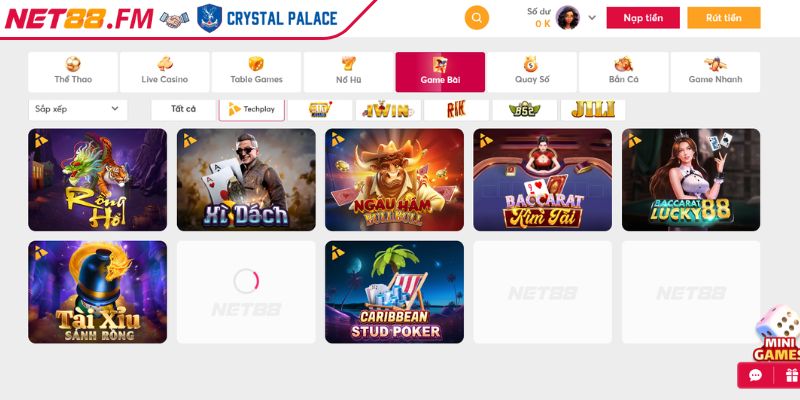This screenshot has width=800, height=400.
Task: Open the Sắp xếp sort dropdown
Action: [x=78, y=109]
